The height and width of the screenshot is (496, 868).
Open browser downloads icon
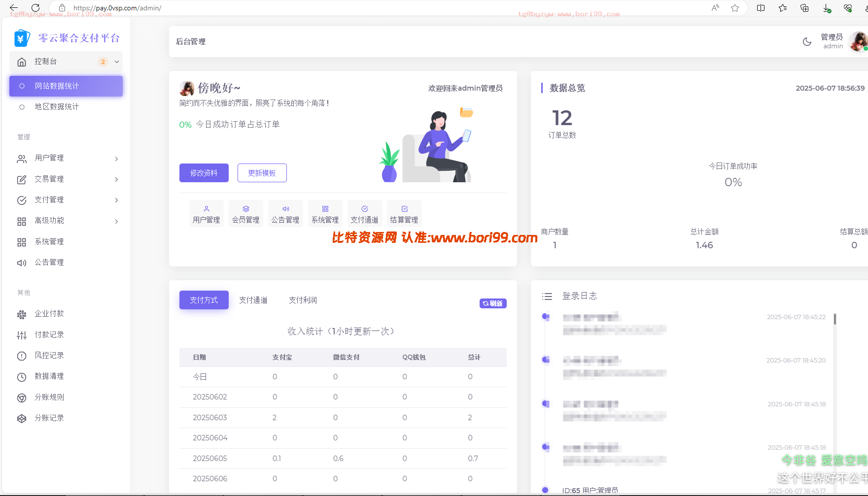[827, 8]
